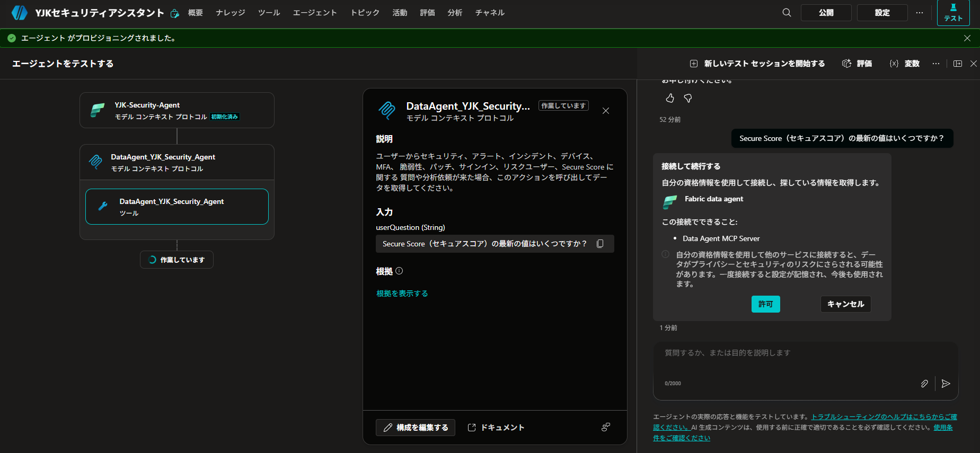
Task: Open the 評価 option in test panel
Action: (x=857, y=64)
